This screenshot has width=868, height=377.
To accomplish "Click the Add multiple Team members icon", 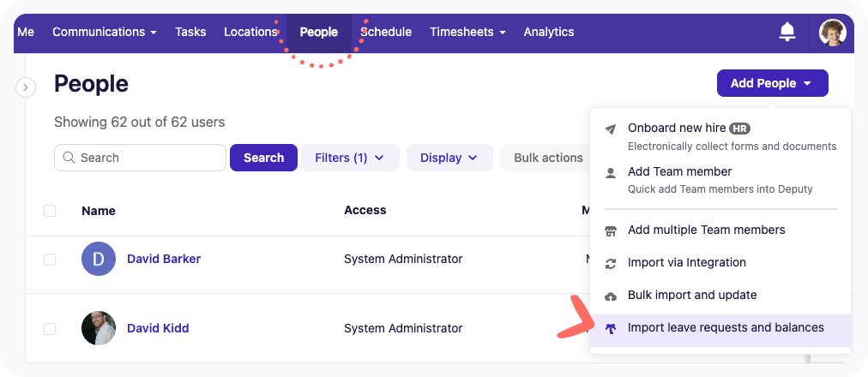I will coord(611,230).
